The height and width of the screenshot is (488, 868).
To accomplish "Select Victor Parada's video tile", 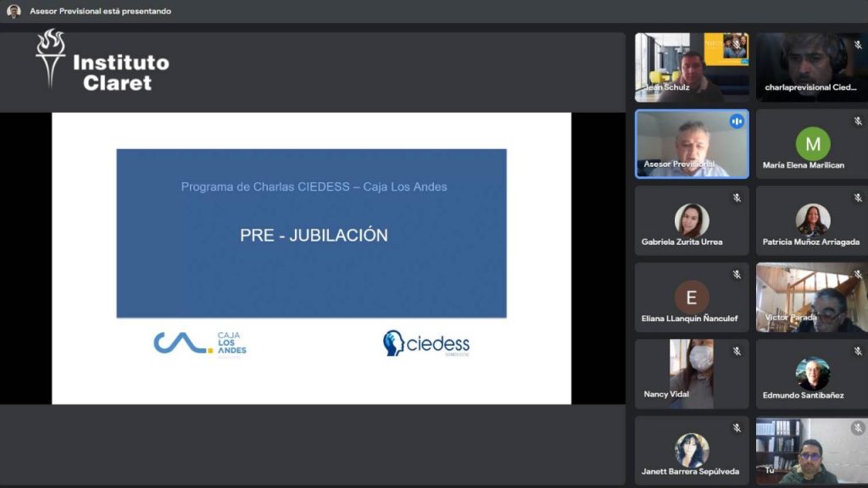I will tap(811, 297).
